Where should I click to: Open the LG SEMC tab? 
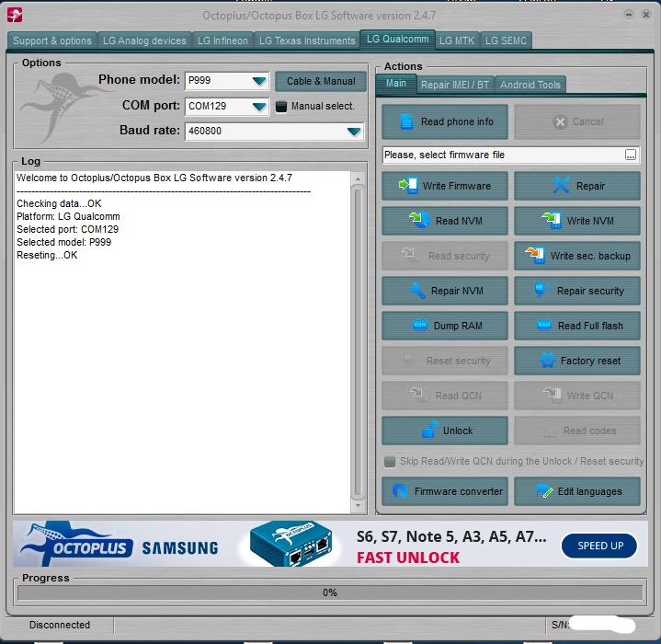[506, 40]
